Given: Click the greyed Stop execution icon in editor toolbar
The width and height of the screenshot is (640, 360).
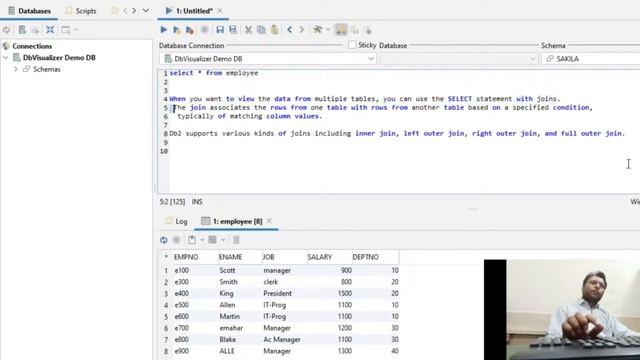Looking at the screenshot, I should point(204,30).
